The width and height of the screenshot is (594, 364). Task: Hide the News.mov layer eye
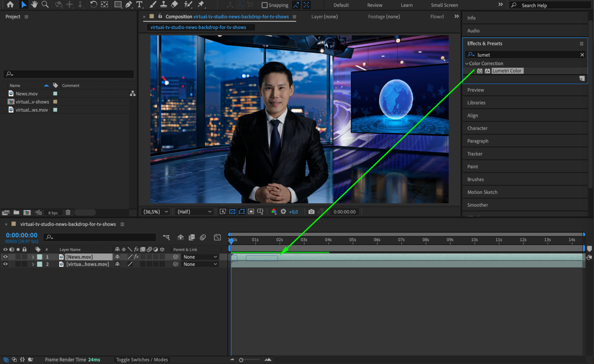5,257
